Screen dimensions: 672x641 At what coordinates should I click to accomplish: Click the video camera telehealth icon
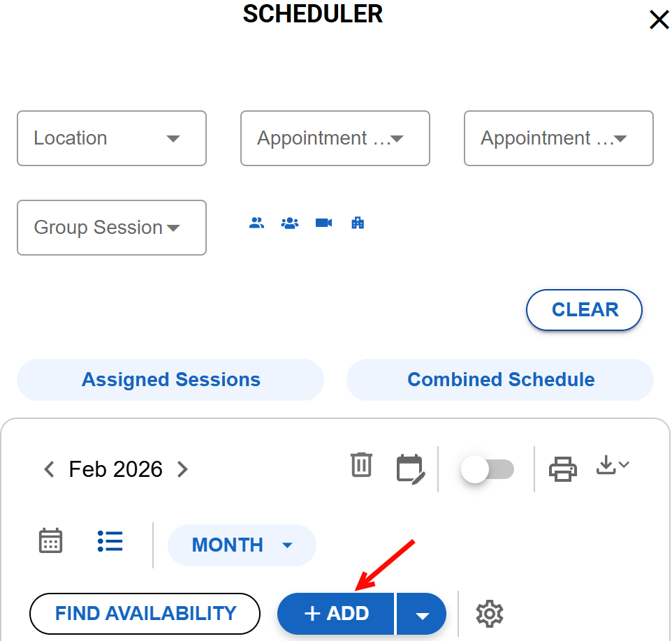[323, 223]
